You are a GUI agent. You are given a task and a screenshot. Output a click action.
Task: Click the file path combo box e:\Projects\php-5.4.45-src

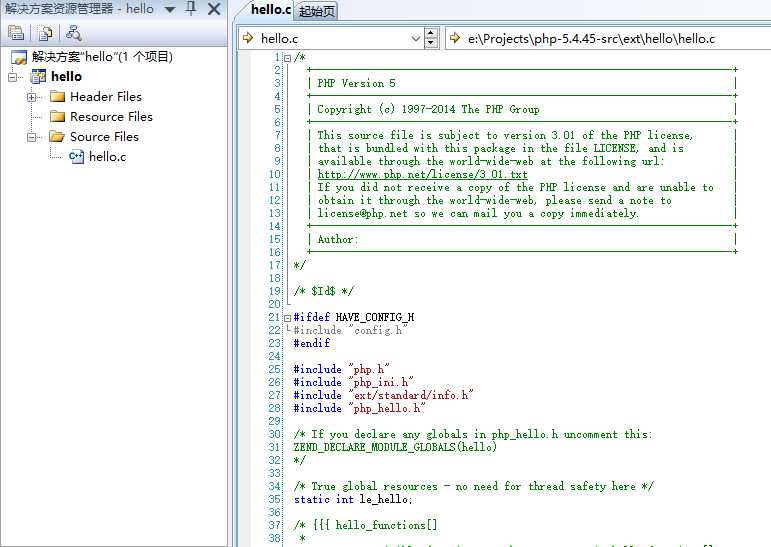[x=608, y=38]
